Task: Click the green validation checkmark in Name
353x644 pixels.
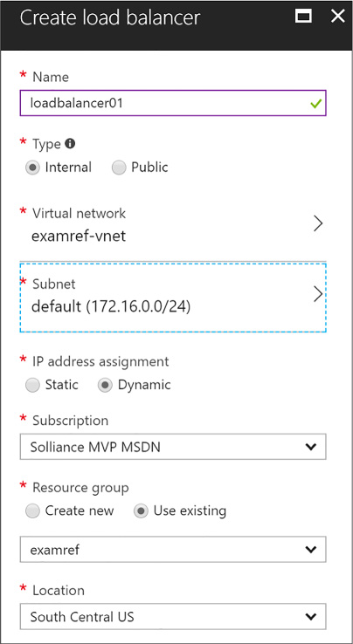Action: tap(316, 104)
